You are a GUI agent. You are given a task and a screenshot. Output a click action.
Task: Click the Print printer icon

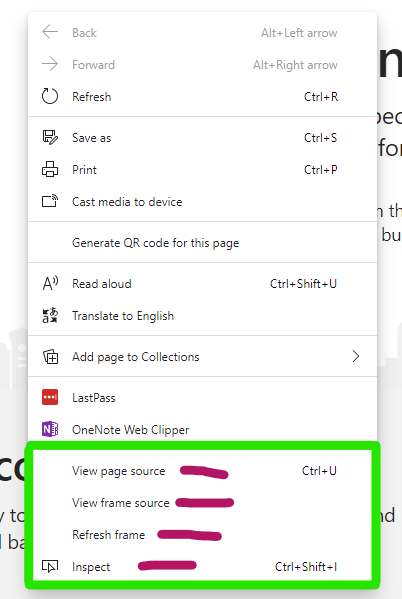[x=50, y=169]
